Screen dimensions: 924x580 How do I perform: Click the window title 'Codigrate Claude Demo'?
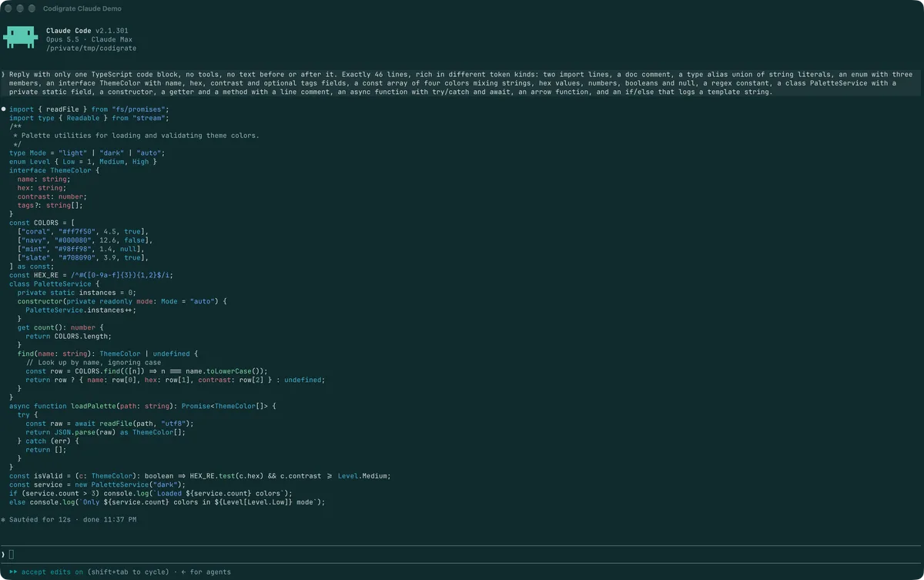[82, 8]
